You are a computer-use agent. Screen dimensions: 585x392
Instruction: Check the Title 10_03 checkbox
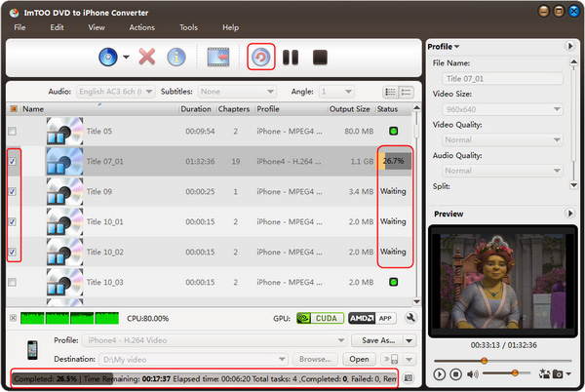(13, 282)
